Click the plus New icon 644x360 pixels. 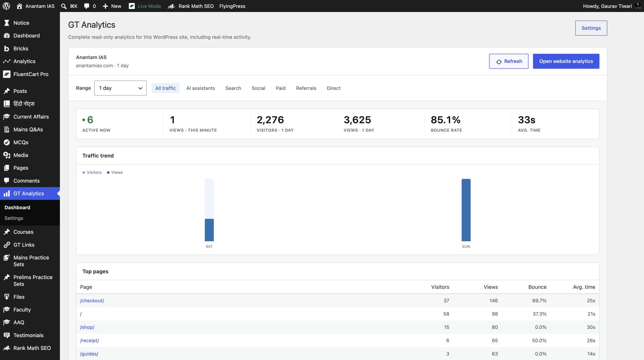pos(105,6)
